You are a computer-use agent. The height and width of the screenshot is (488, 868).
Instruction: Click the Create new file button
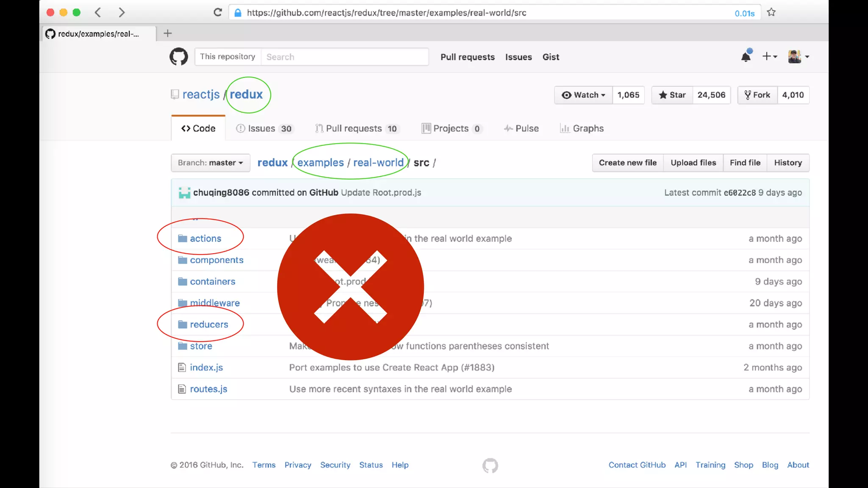coord(627,163)
